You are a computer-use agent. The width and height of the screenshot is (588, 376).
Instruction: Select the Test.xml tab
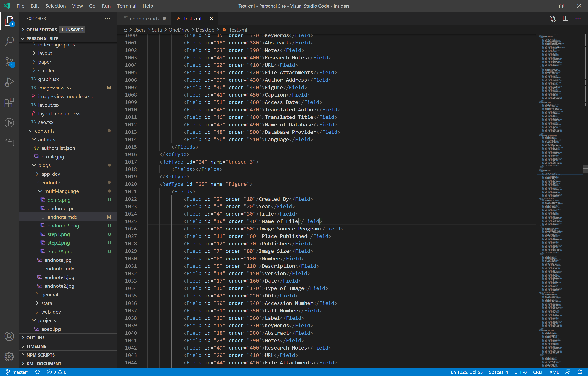192,19
